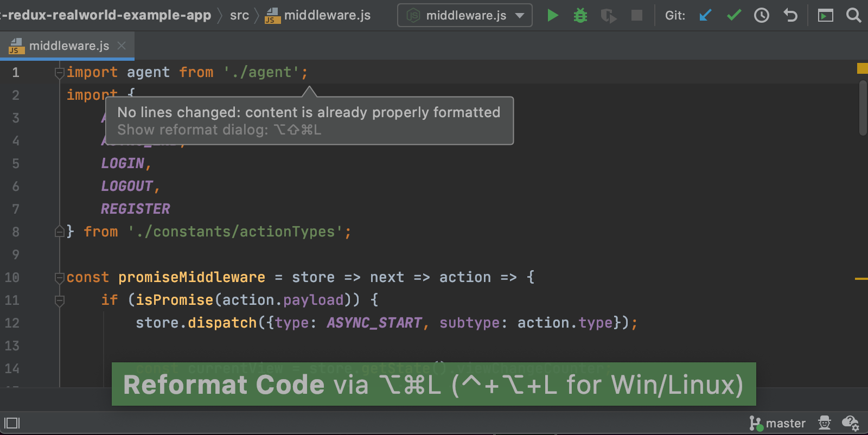The image size is (868, 435).
Task: Open the master Git branch widget
Action: tap(777, 423)
